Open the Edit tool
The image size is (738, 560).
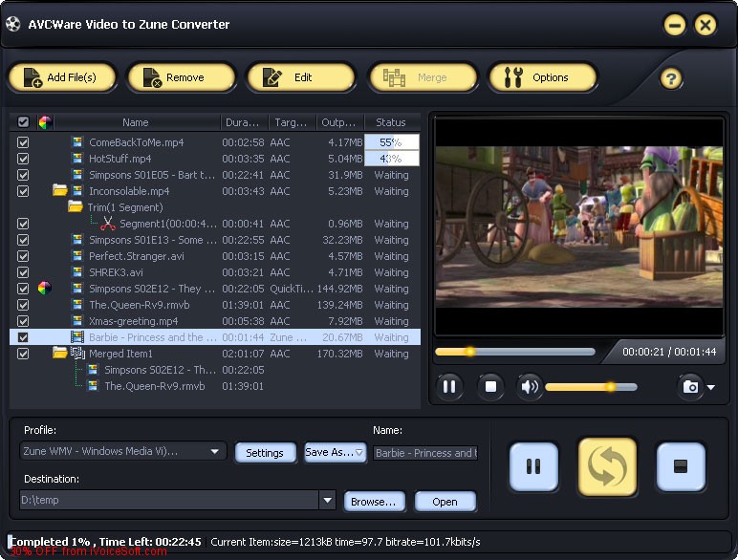tap(301, 77)
